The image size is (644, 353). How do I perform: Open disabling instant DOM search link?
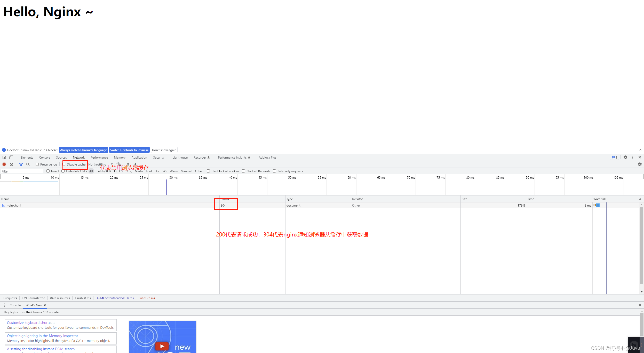41,349
